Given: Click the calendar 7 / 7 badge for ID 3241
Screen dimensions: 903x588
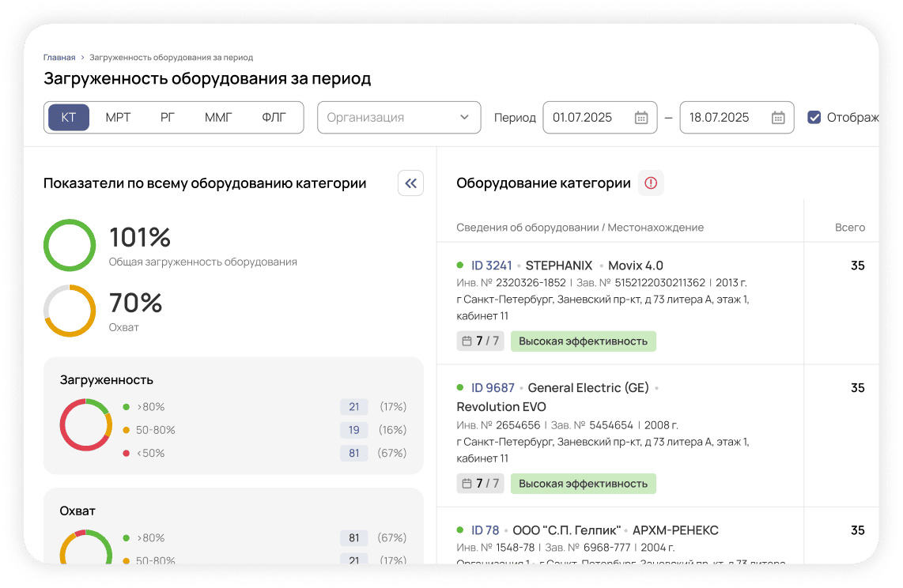Looking at the screenshot, I should click(x=480, y=341).
